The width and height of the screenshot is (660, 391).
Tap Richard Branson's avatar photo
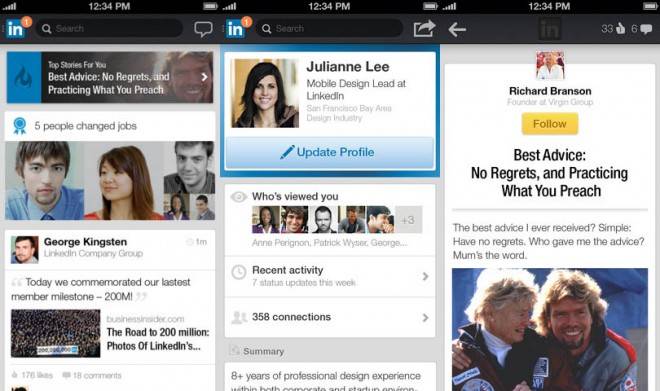coord(550,66)
